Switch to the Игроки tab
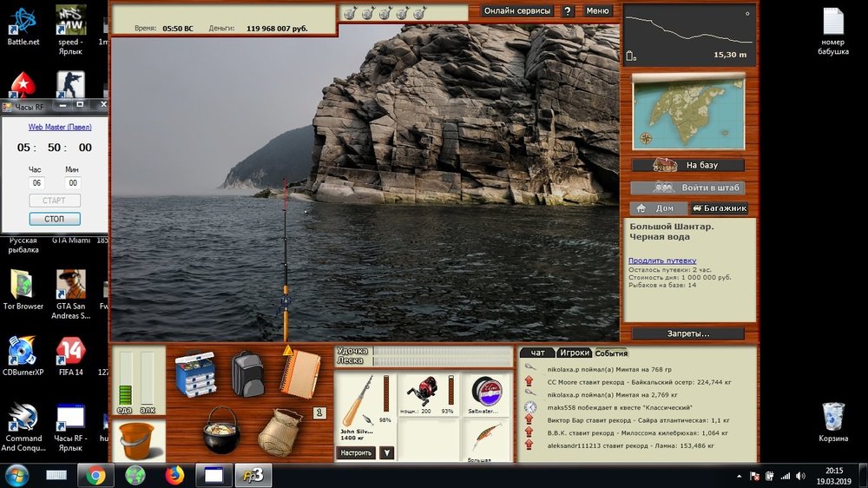The image size is (868, 488). tap(574, 353)
